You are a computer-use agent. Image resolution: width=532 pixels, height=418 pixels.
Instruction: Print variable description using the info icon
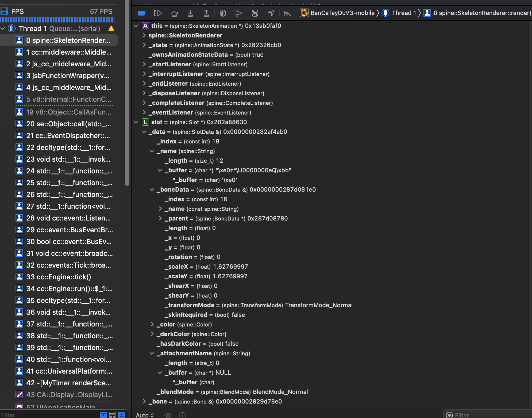tap(183, 415)
